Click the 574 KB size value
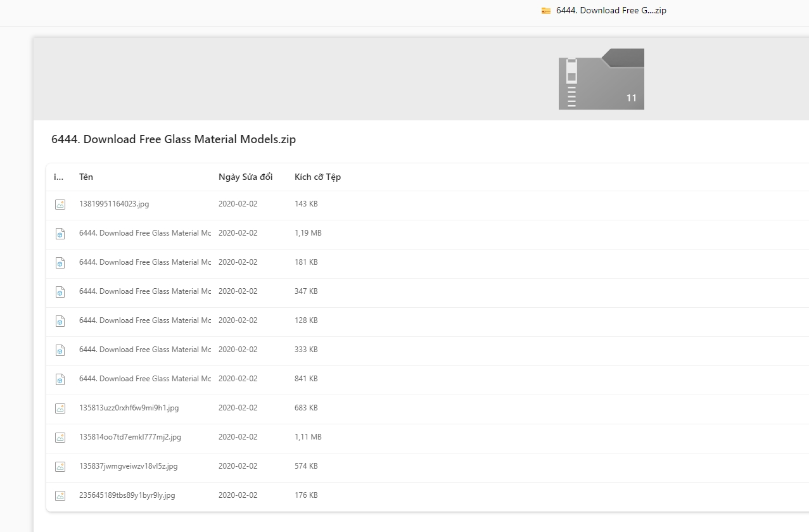The image size is (809, 532). point(306,466)
